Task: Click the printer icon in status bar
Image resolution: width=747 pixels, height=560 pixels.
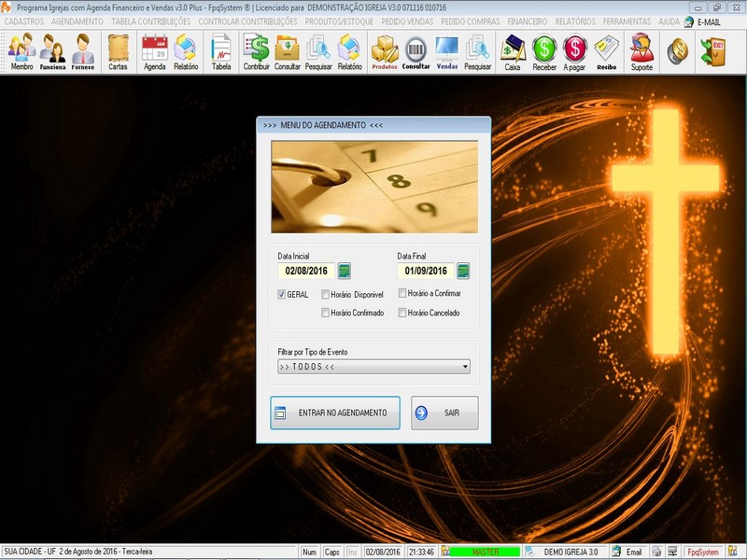Action: tap(656, 552)
